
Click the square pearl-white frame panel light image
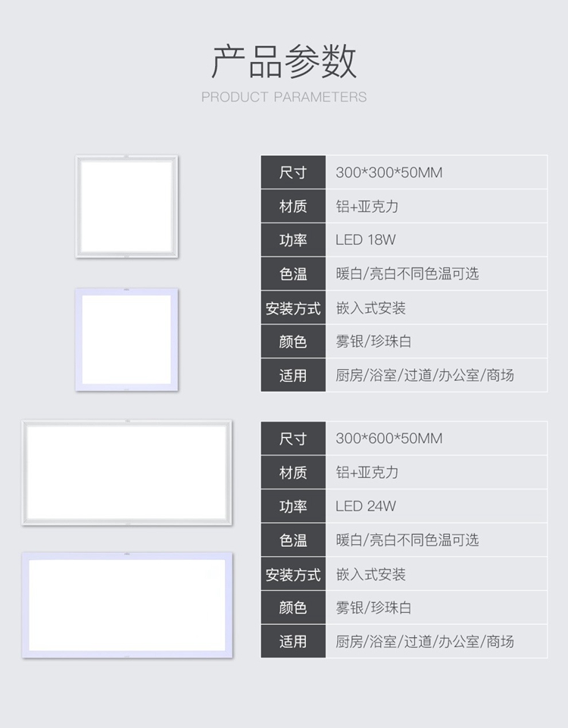(126, 340)
